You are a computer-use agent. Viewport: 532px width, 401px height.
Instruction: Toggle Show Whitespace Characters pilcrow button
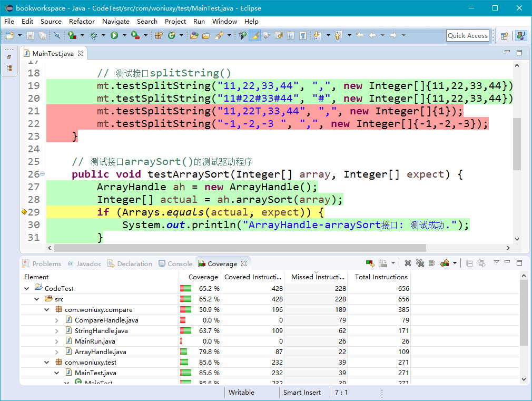coord(303,35)
